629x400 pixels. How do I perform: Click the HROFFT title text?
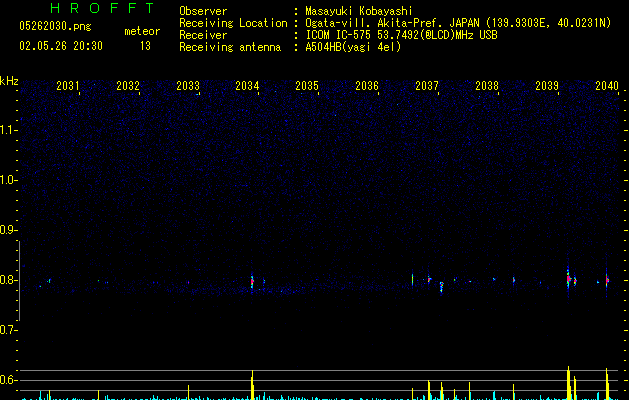pos(103,8)
